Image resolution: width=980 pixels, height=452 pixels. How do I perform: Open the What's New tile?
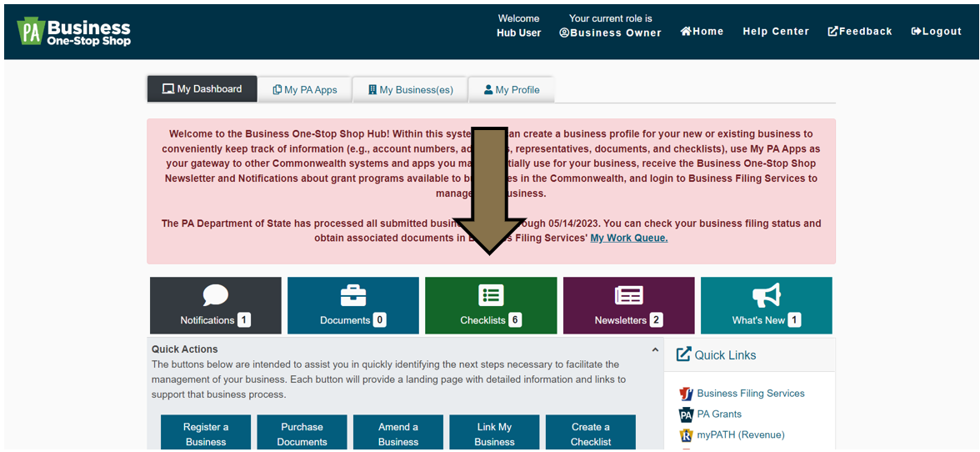tap(767, 305)
